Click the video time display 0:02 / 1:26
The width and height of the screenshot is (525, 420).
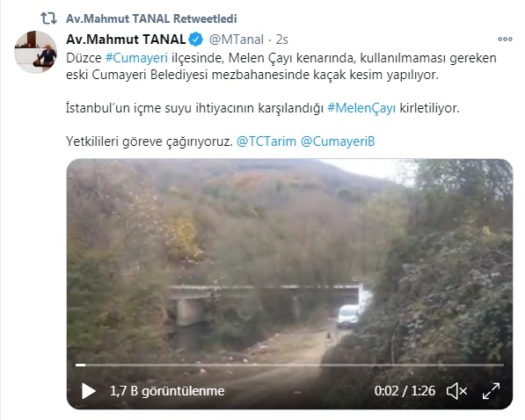click(405, 391)
